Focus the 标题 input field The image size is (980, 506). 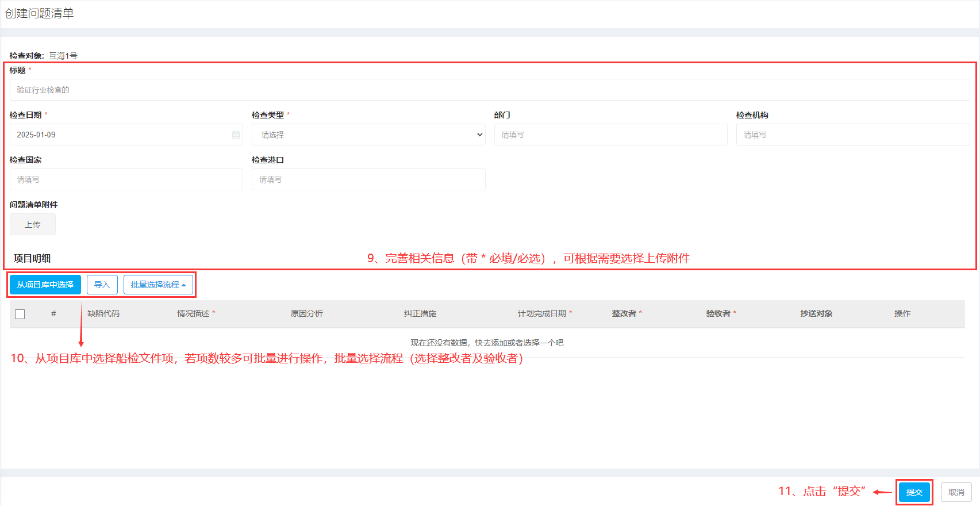point(490,90)
